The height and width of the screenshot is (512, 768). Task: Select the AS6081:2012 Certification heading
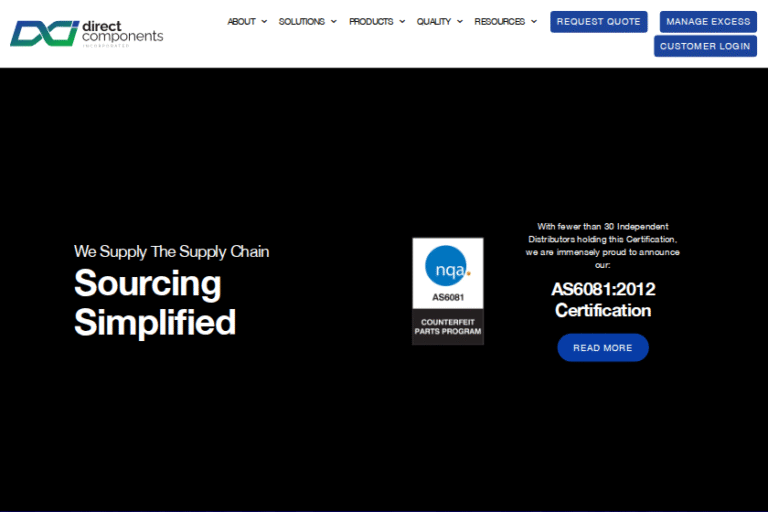tap(603, 299)
